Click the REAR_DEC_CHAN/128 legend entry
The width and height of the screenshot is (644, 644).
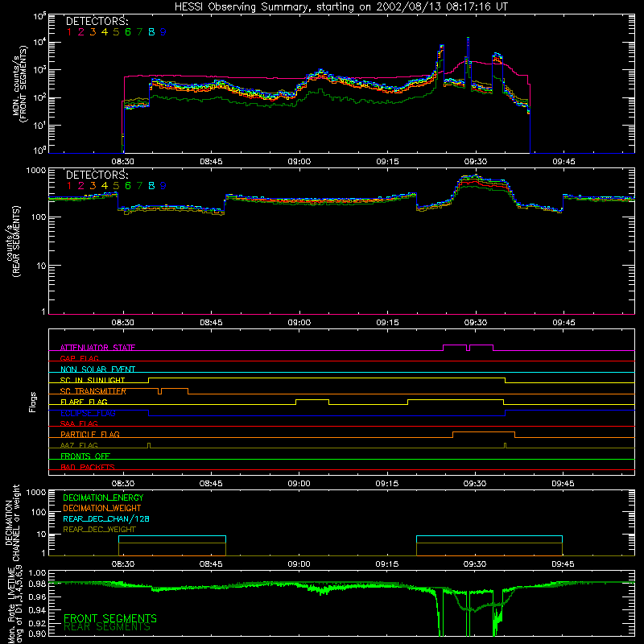tap(106, 518)
